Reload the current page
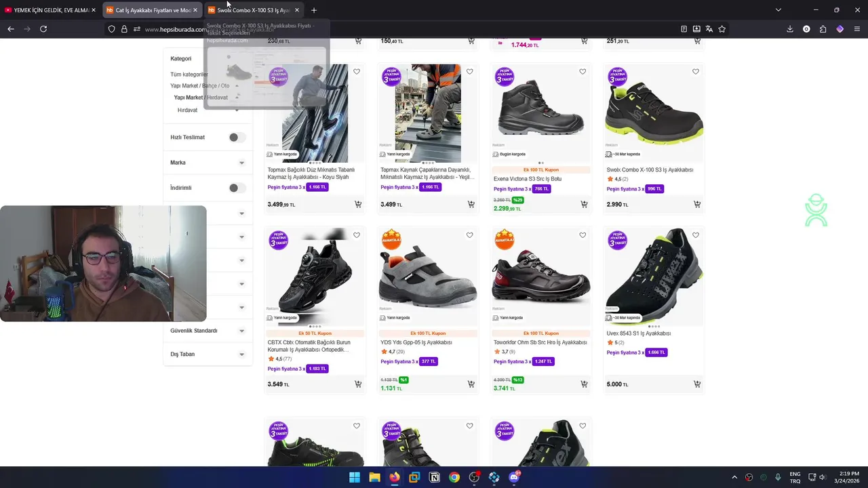The height and width of the screenshot is (488, 868). (x=43, y=29)
